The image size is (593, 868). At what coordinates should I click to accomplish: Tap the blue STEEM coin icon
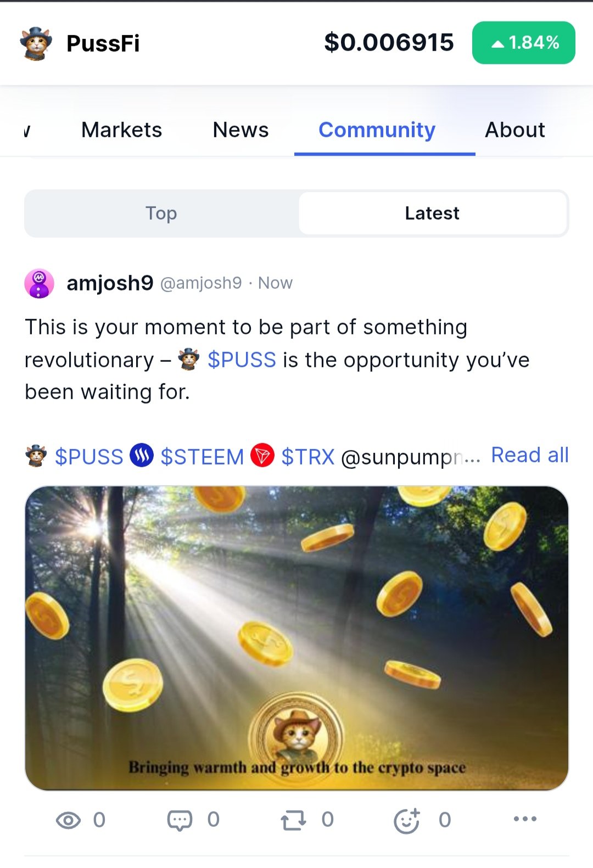pos(142,456)
